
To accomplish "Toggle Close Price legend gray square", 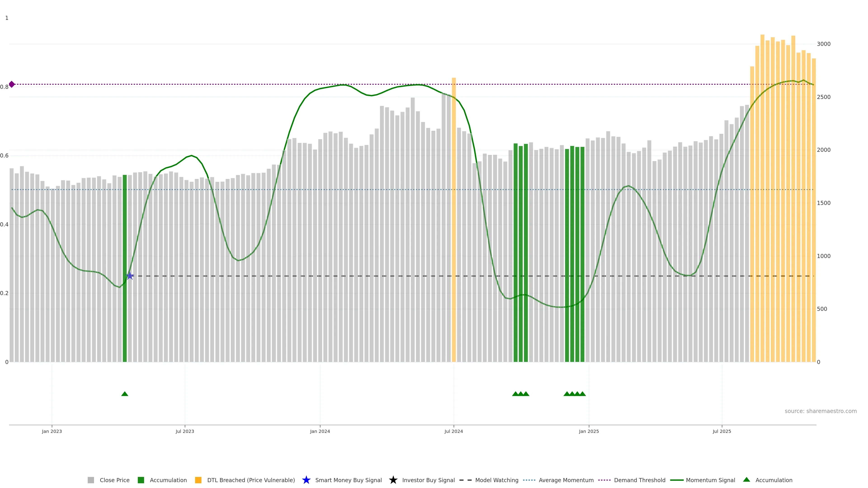I will (91, 480).
